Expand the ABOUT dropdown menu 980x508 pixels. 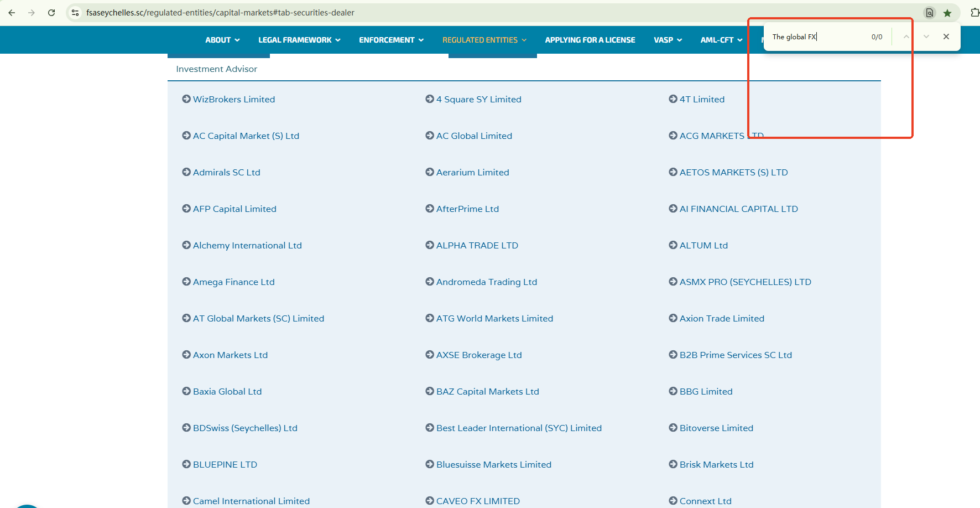point(222,40)
